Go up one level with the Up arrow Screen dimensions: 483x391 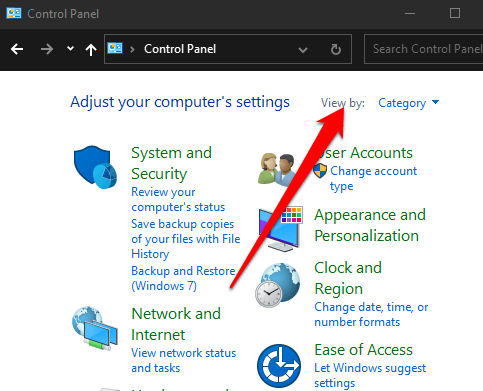tap(91, 50)
